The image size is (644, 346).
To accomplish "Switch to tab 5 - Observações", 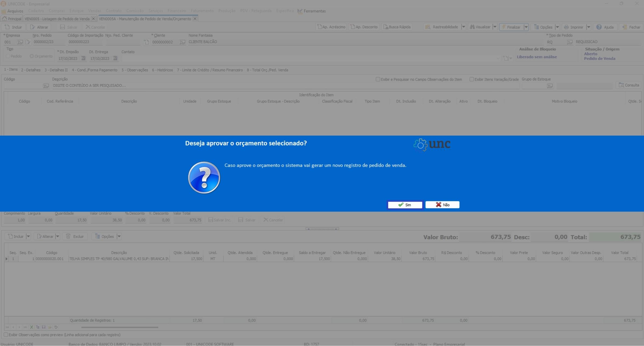I will [134, 70].
